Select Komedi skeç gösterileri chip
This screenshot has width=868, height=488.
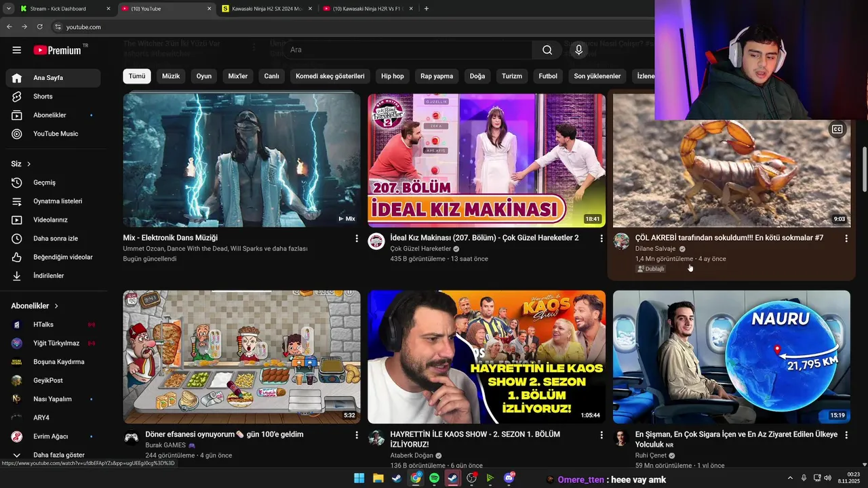point(330,76)
